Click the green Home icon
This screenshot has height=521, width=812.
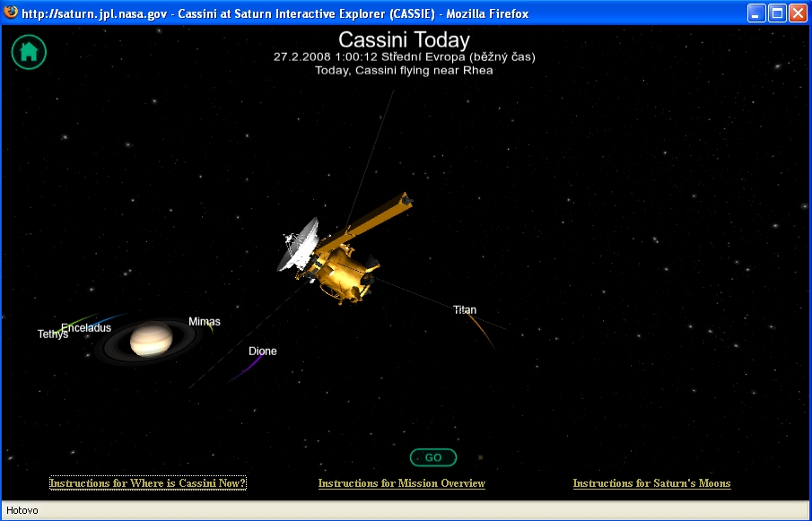click(29, 52)
